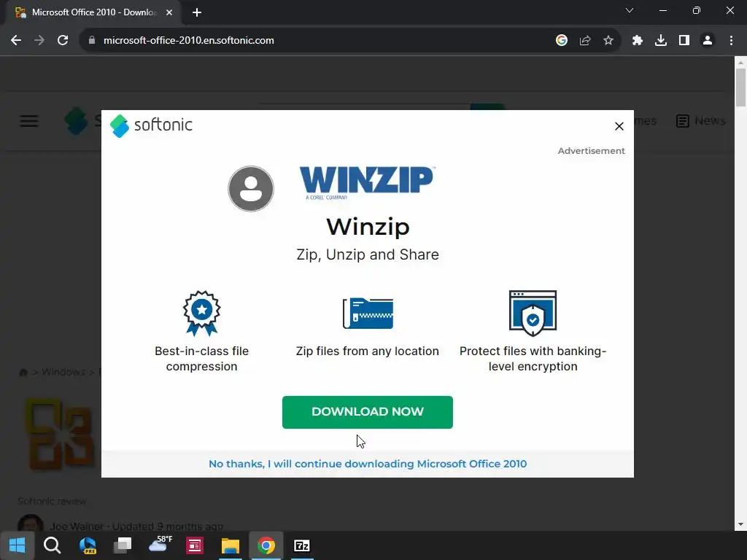Click the 'Winzip' heading text
Viewport: 747px width, 560px height.
click(x=368, y=227)
